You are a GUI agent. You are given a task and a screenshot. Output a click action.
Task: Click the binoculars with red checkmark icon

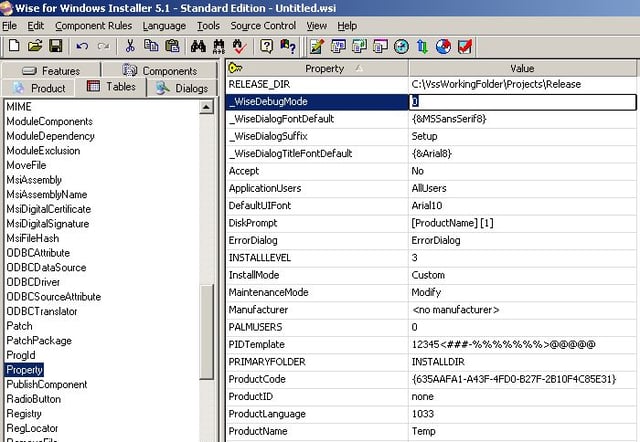pyautogui.click(x=239, y=46)
